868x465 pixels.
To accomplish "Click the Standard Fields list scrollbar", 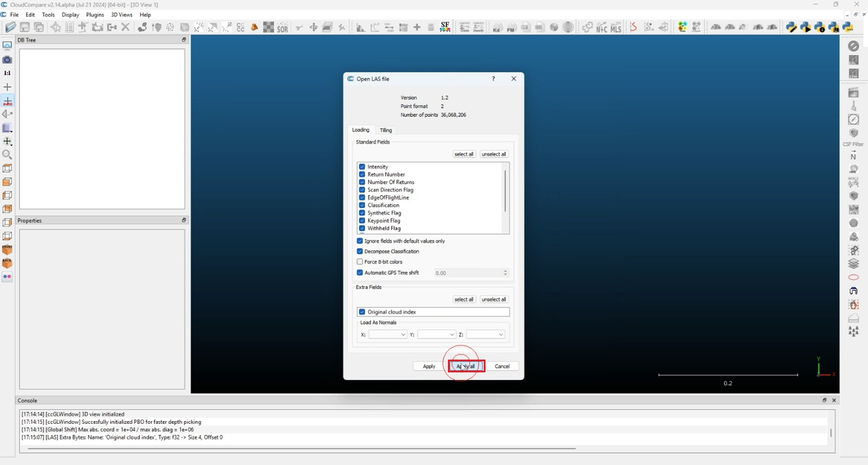I will click(505, 191).
